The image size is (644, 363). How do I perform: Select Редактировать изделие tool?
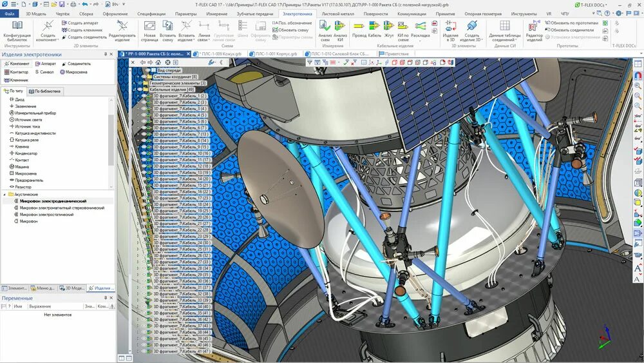(x=122, y=31)
